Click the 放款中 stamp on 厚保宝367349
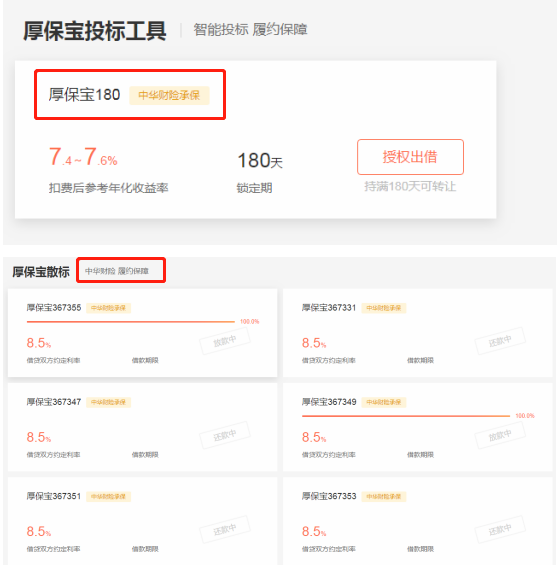The width and height of the screenshot is (557, 565). tap(500, 435)
